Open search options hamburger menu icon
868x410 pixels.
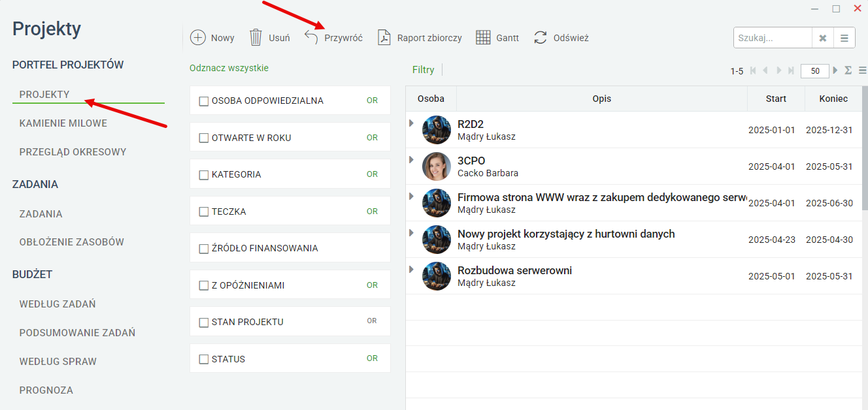(x=844, y=38)
